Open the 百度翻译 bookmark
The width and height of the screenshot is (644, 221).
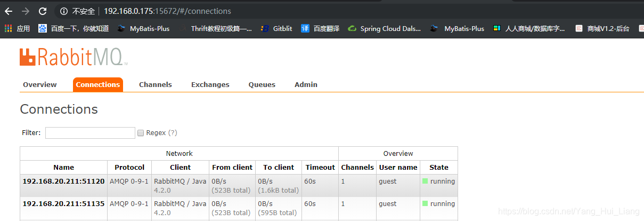(320, 29)
